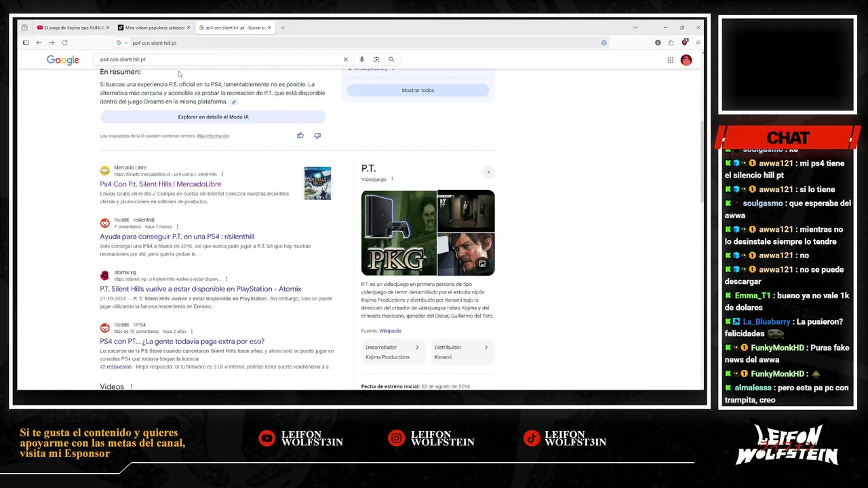Start a voice search with the microphone
Image resolution: width=868 pixels, height=488 pixels.
362,60
